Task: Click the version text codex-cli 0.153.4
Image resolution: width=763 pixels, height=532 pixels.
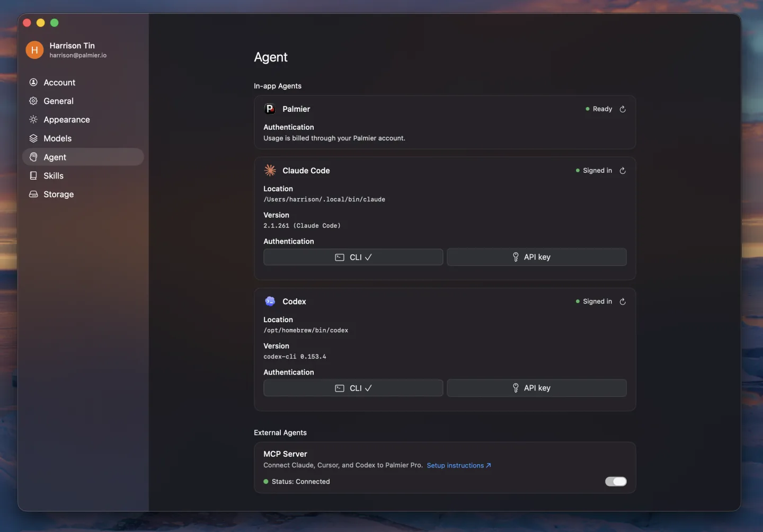Action: click(x=295, y=357)
